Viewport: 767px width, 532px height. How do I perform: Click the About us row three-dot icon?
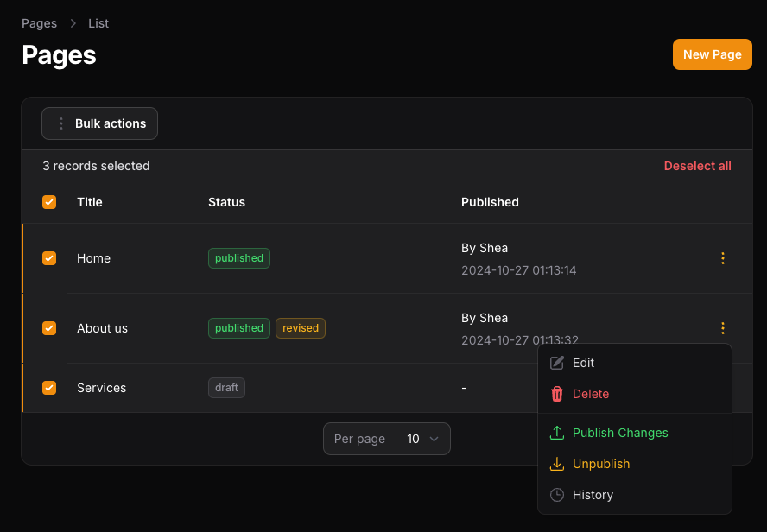coord(723,328)
